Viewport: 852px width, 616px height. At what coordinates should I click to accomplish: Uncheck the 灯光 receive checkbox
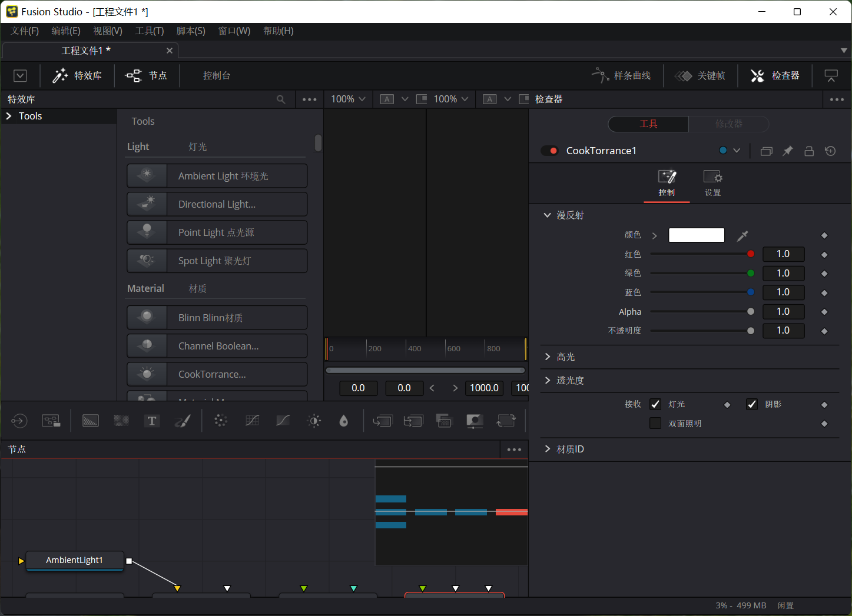[655, 404]
